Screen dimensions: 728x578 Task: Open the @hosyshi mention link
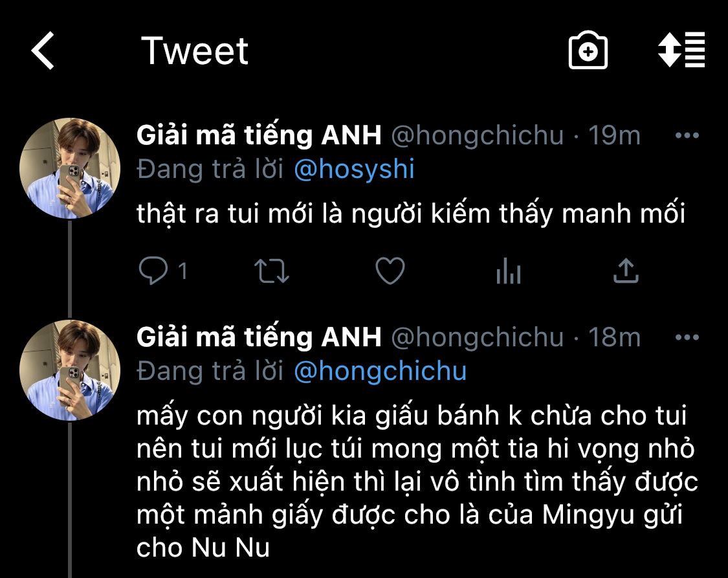(x=354, y=170)
